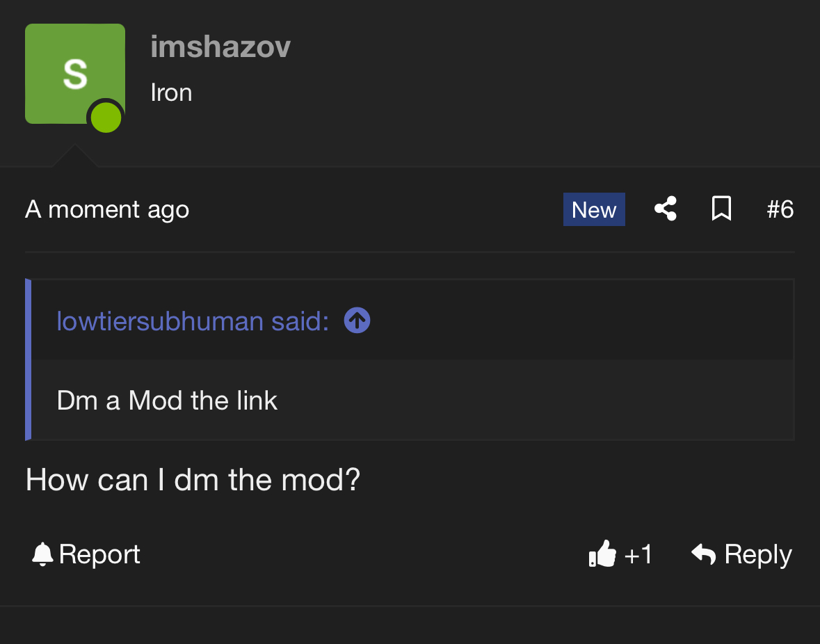Jump to quoted post via up-arrow icon
The height and width of the screenshot is (644, 820).
click(x=357, y=321)
